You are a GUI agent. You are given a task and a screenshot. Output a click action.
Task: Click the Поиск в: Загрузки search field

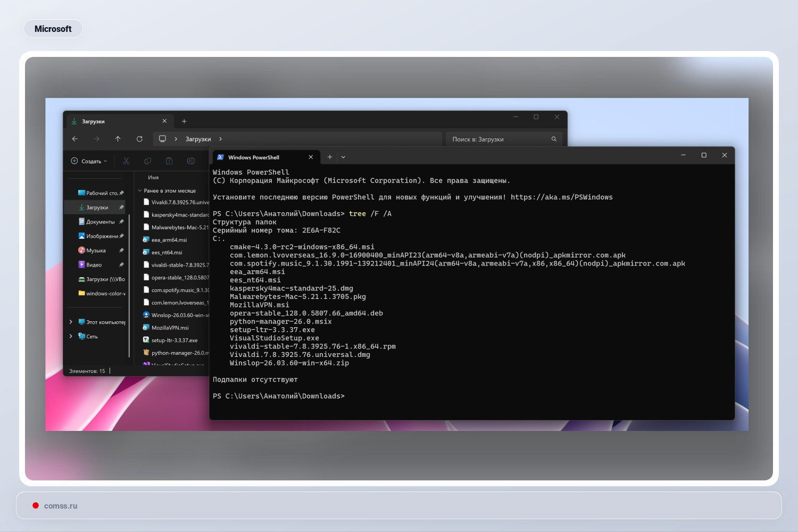(x=497, y=139)
